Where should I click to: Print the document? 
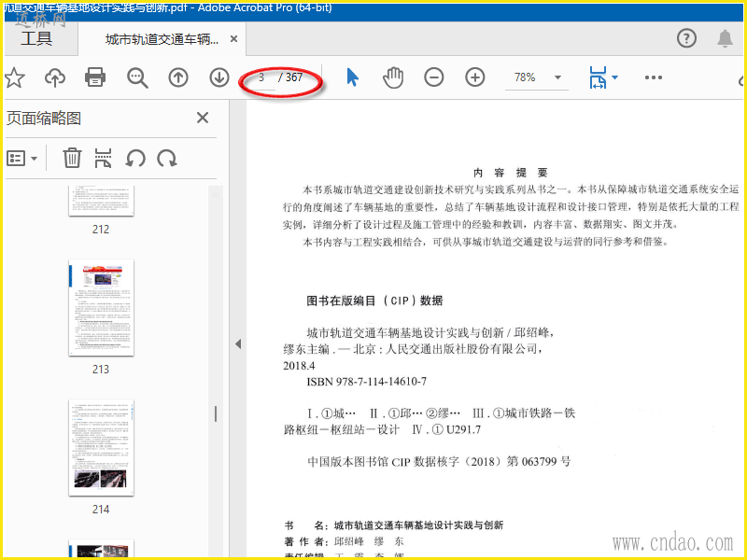pos(95,77)
